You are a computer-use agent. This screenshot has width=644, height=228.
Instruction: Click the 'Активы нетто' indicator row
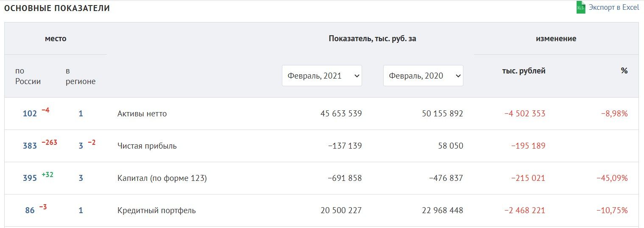pos(142,114)
